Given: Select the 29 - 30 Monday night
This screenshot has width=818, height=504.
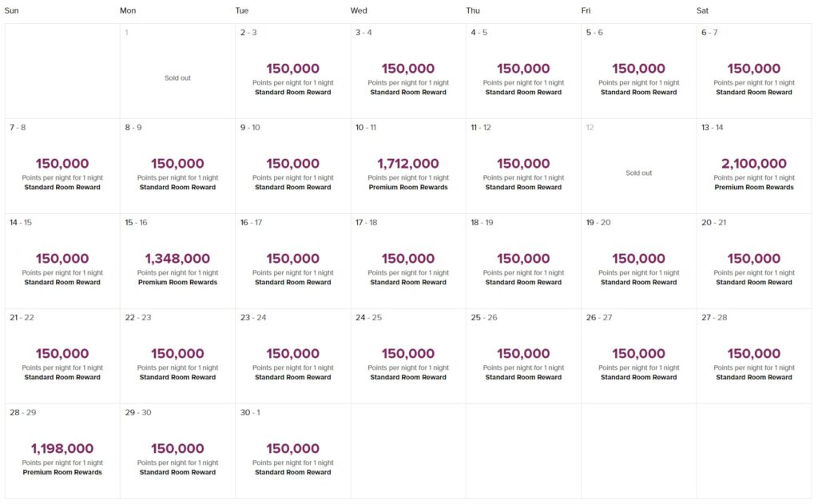Looking at the screenshot, I should 177,451.
